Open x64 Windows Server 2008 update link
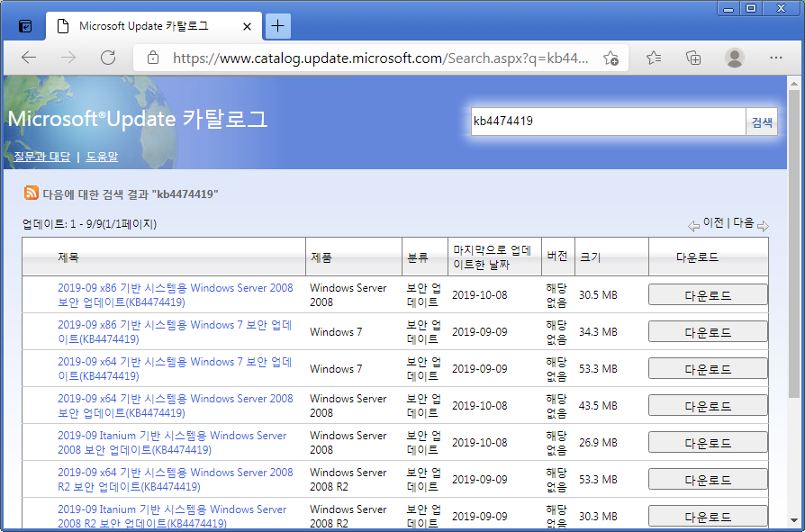 pyautogui.click(x=175, y=406)
